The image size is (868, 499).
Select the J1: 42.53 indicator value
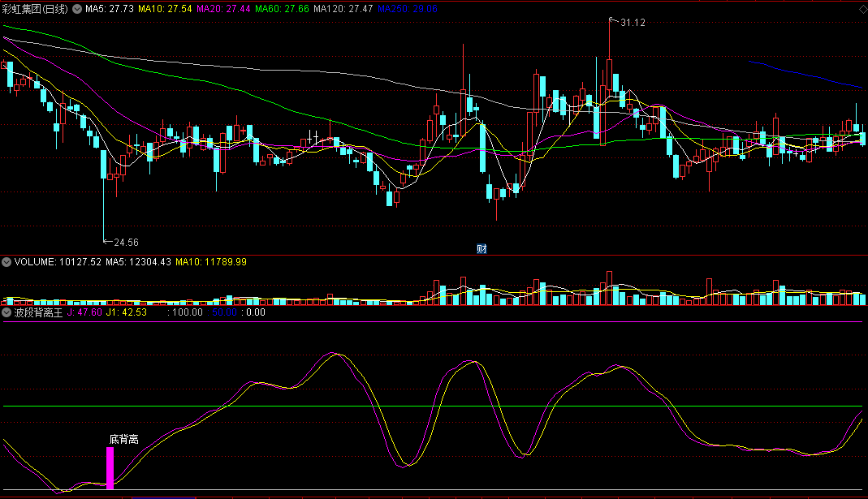coord(127,312)
